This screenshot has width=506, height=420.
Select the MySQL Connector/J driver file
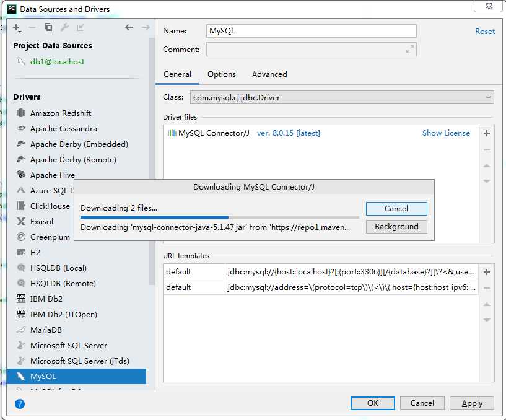[x=214, y=133]
